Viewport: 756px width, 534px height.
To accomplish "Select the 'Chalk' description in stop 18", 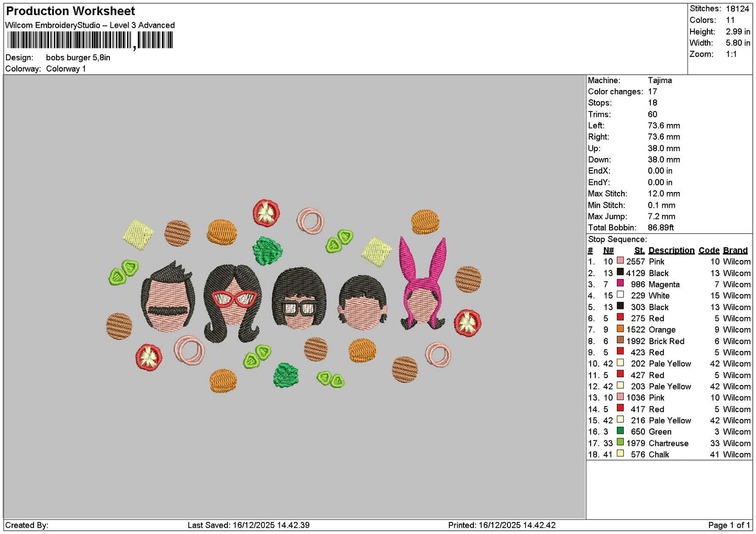I will (659, 455).
